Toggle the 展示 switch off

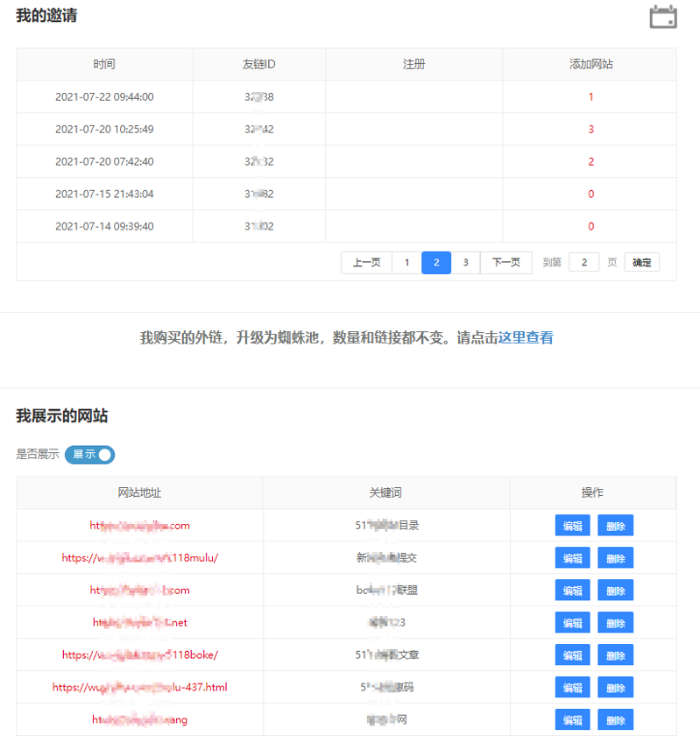[x=89, y=455]
